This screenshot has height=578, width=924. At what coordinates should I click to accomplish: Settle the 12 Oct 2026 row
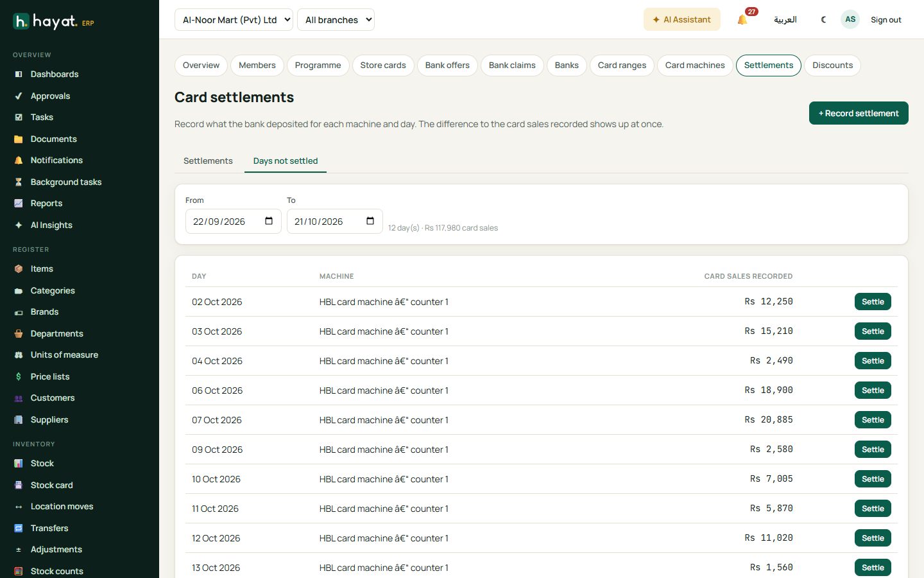[873, 538]
